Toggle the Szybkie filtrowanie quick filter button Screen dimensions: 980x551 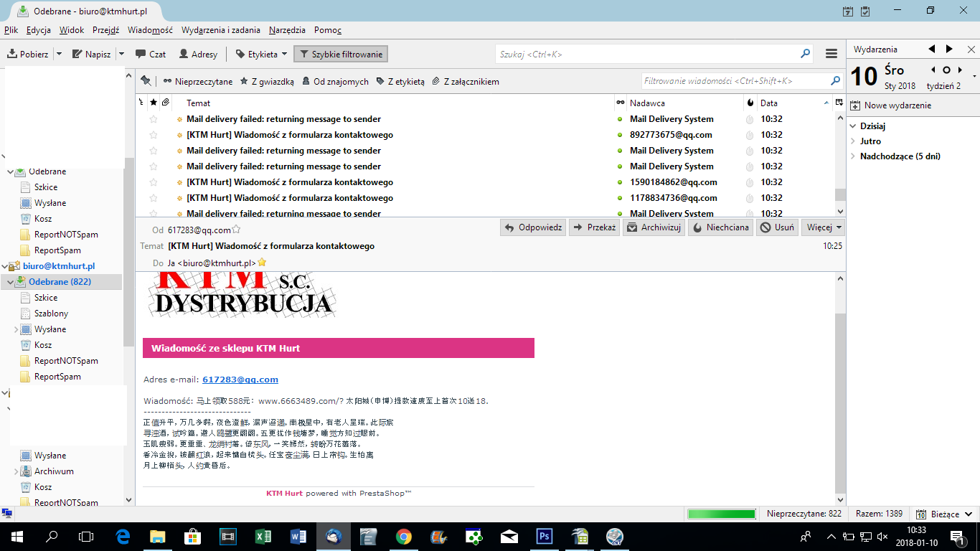[x=341, y=54]
